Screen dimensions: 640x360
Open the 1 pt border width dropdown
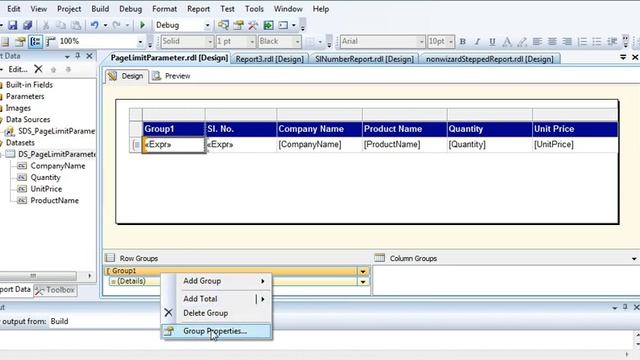coord(252,41)
